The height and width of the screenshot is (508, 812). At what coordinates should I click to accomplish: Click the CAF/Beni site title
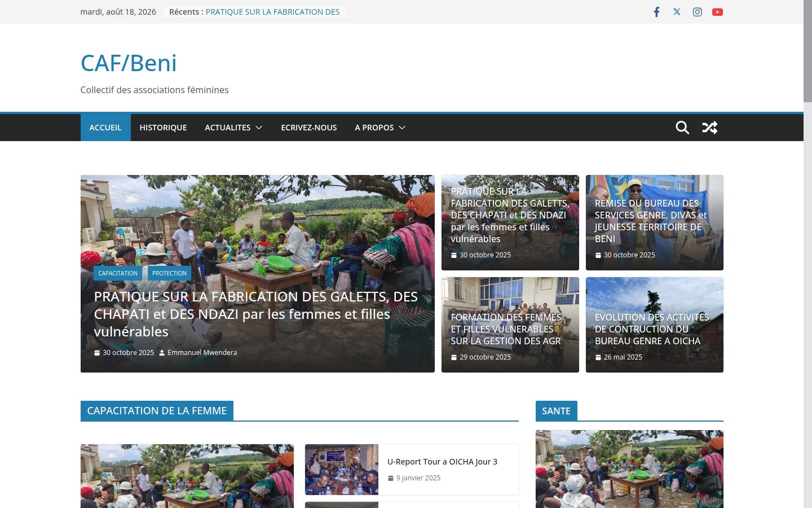129,63
